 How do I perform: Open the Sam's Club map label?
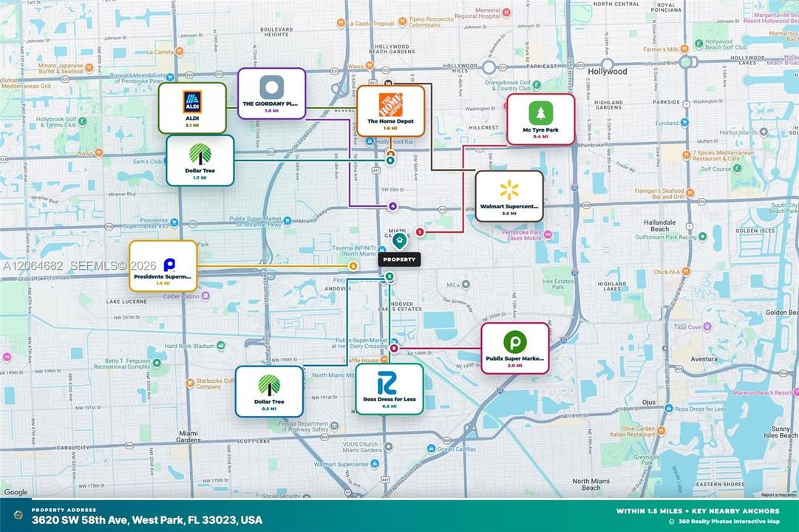pos(147,162)
